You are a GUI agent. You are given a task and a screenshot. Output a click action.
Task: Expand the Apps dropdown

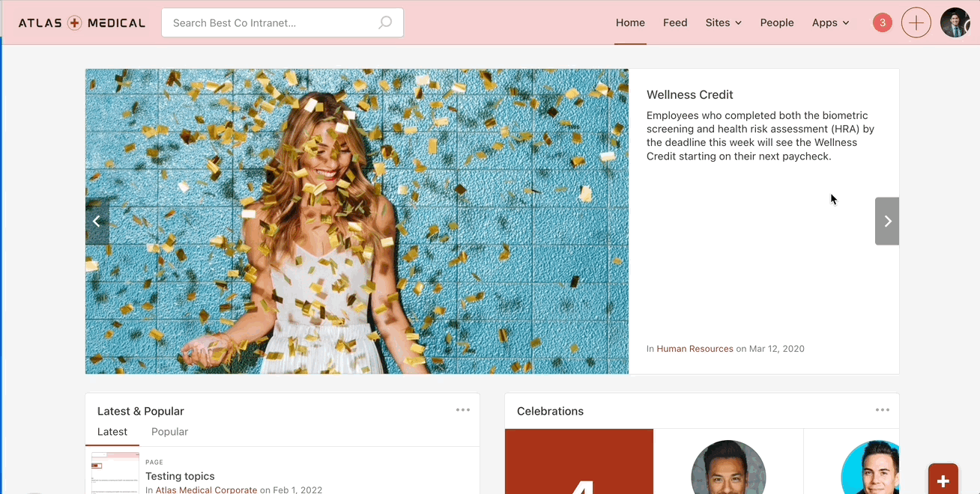pyautogui.click(x=830, y=23)
